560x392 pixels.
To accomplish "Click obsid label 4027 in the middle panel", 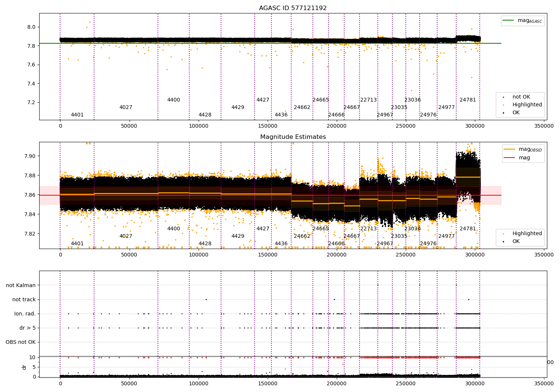I will click(x=126, y=236).
